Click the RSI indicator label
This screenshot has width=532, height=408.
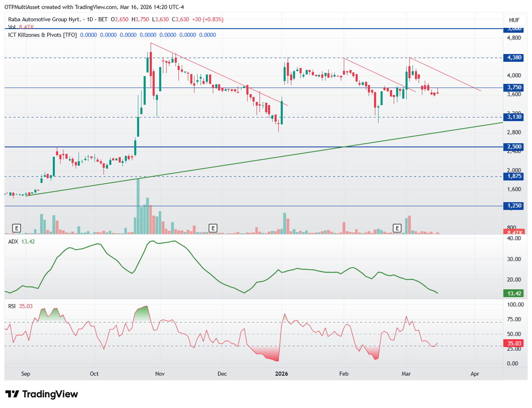tap(12, 306)
